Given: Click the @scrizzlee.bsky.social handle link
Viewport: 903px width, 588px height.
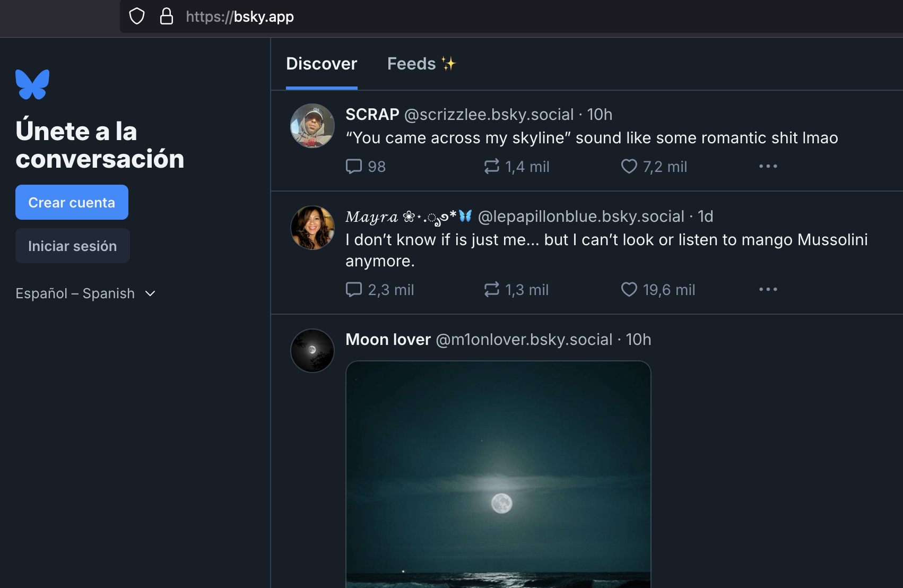Looking at the screenshot, I should point(489,115).
